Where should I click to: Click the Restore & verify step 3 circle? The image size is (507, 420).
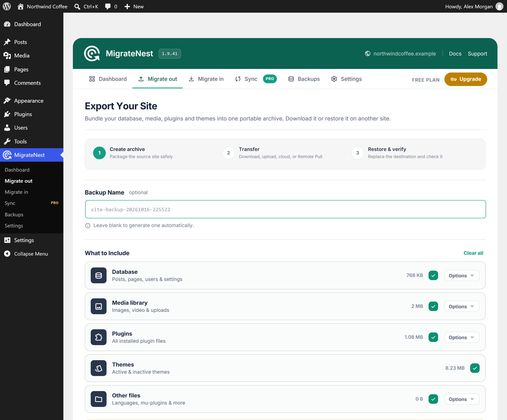click(x=357, y=153)
